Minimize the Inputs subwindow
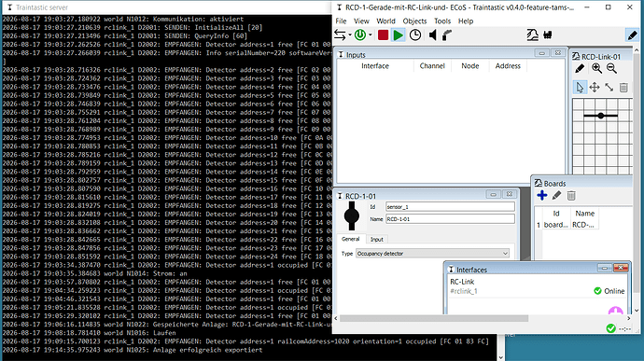 point(541,53)
